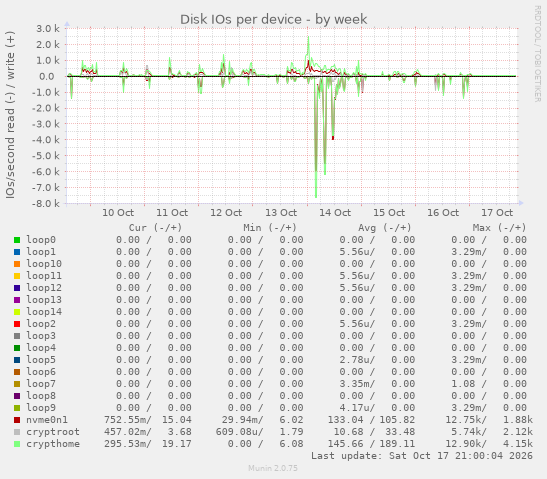Click the '-8.0 k' y-axis label
The image size is (547, 479).
click(46, 204)
